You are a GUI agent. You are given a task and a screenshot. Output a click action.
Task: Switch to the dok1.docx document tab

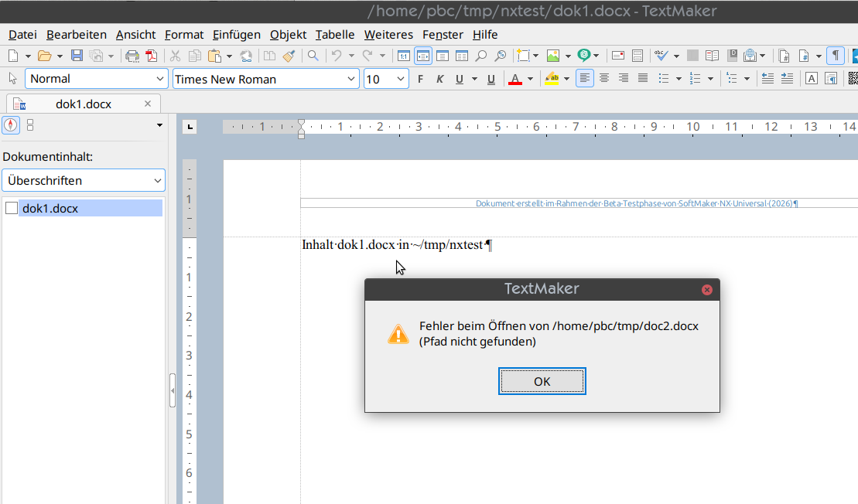click(84, 104)
